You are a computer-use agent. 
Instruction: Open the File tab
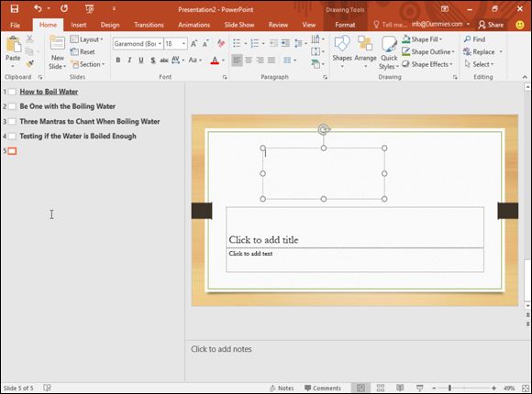pyautogui.click(x=15, y=25)
